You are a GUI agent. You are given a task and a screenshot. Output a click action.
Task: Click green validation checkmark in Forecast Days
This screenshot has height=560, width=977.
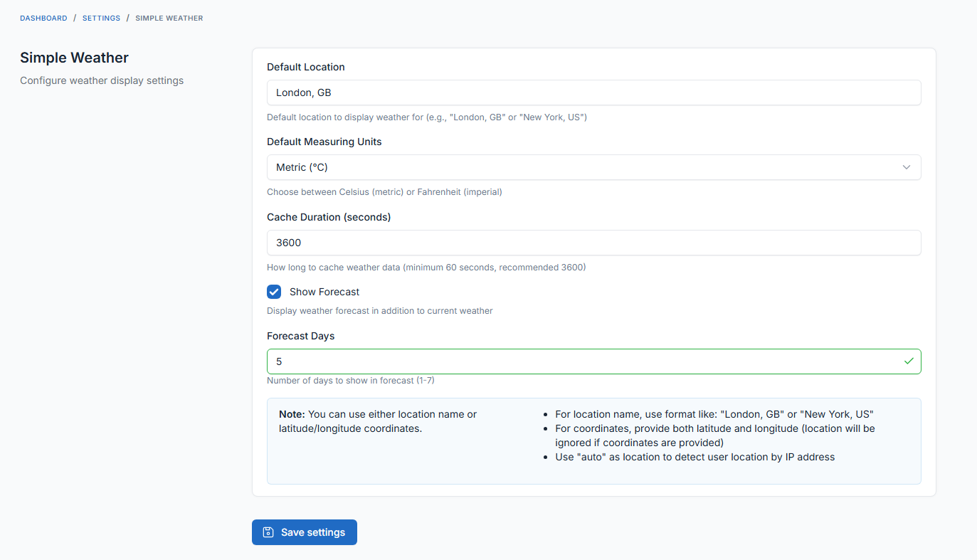908,361
